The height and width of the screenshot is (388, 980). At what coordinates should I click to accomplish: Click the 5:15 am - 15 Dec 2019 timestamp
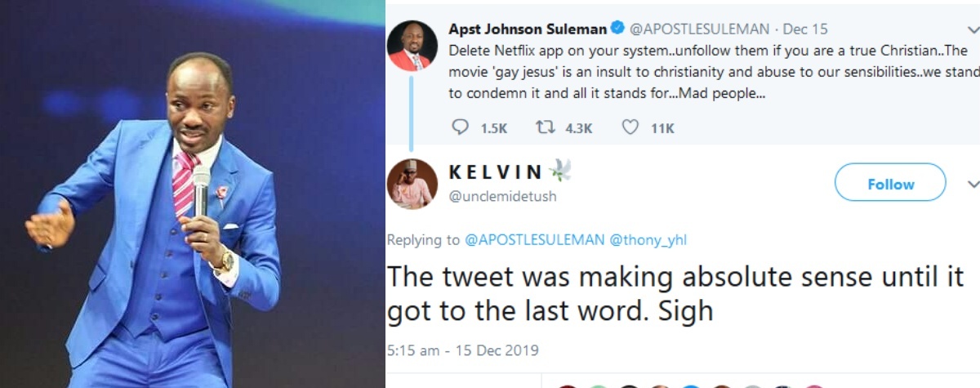pos(463,350)
